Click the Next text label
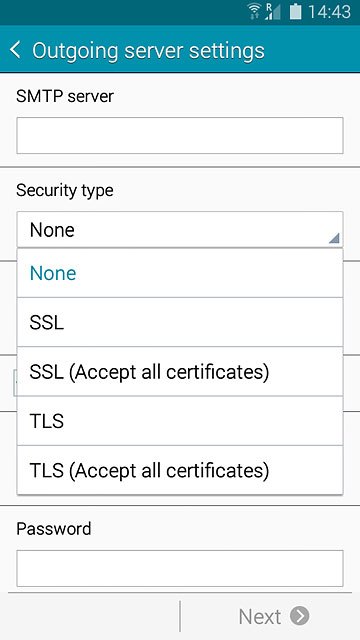This screenshot has height=640, width=360. (x=260, y=616)
